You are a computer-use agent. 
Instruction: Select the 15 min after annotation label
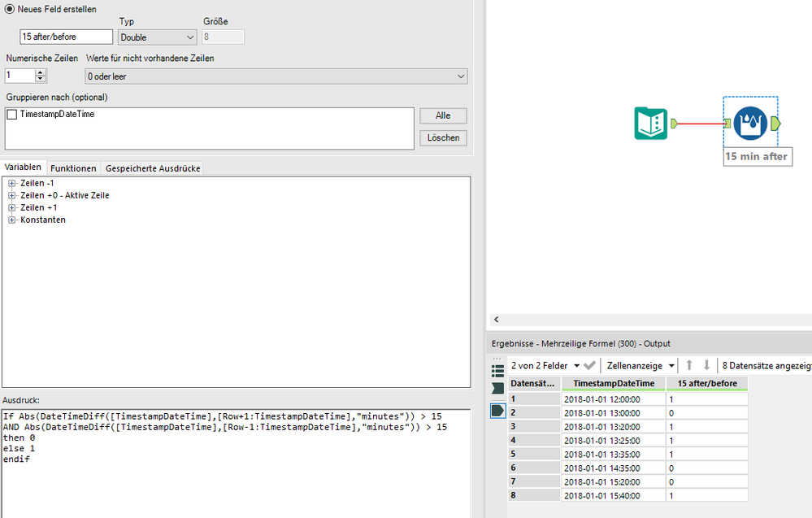pyautogui.click(x=757, y=156)
